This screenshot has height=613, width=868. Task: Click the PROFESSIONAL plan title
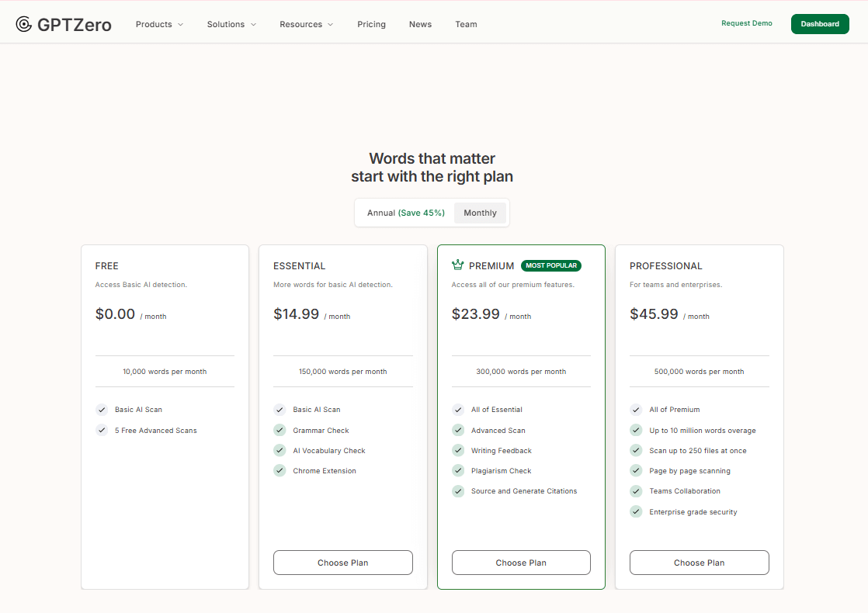coord(666,266)
